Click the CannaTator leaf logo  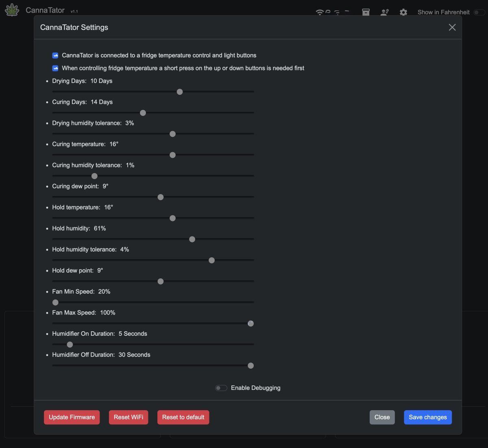[12, 10]
